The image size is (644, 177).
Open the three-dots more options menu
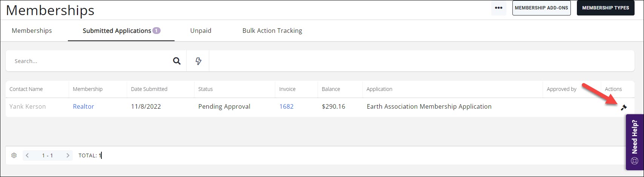pyautogui.click(x=498, y=8)
